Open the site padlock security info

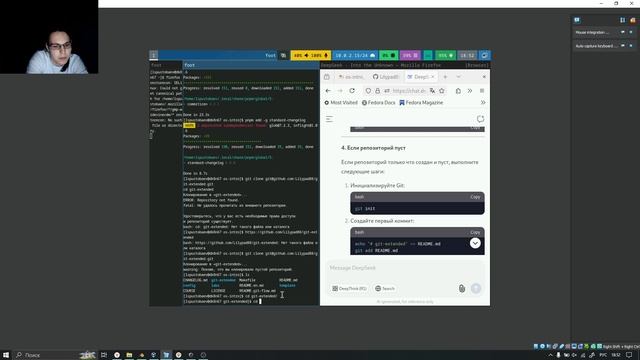(x=377, y=91)
